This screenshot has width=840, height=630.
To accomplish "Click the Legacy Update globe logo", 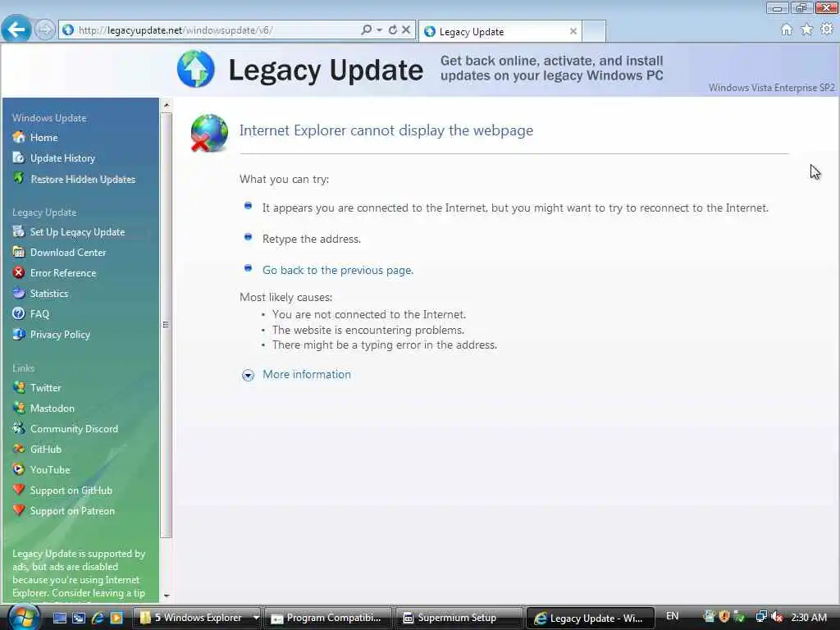I will tap(195, 69).
